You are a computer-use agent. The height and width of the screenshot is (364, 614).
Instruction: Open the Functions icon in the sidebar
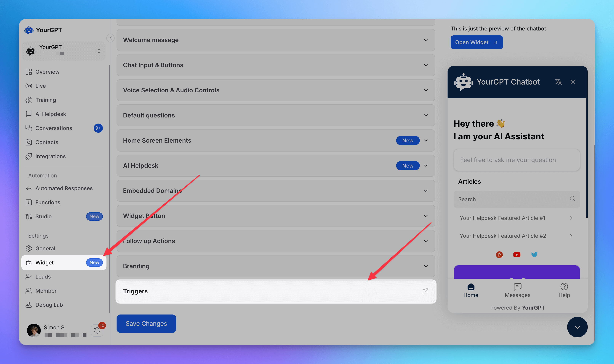pyautogui.click(x=29, y=202)
